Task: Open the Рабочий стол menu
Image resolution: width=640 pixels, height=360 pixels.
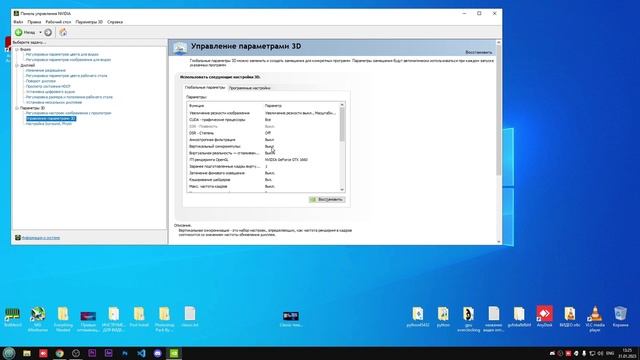Action: (x=58, y=22)
